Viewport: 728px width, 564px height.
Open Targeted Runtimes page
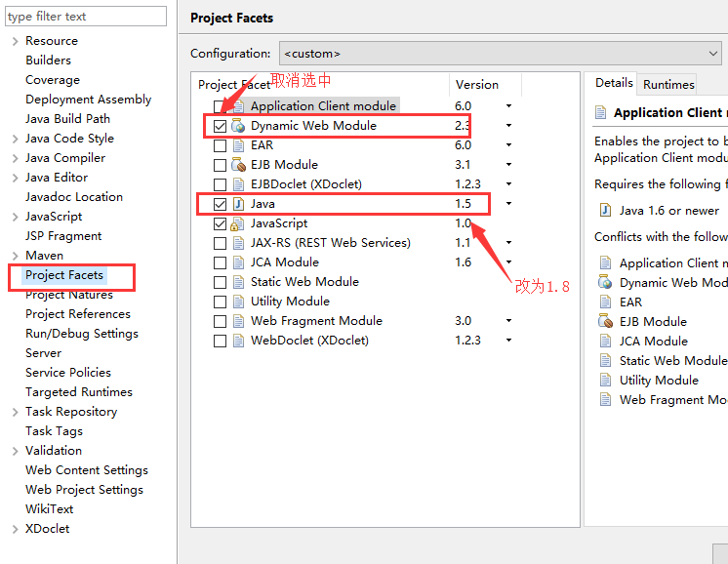click(79, 392)
